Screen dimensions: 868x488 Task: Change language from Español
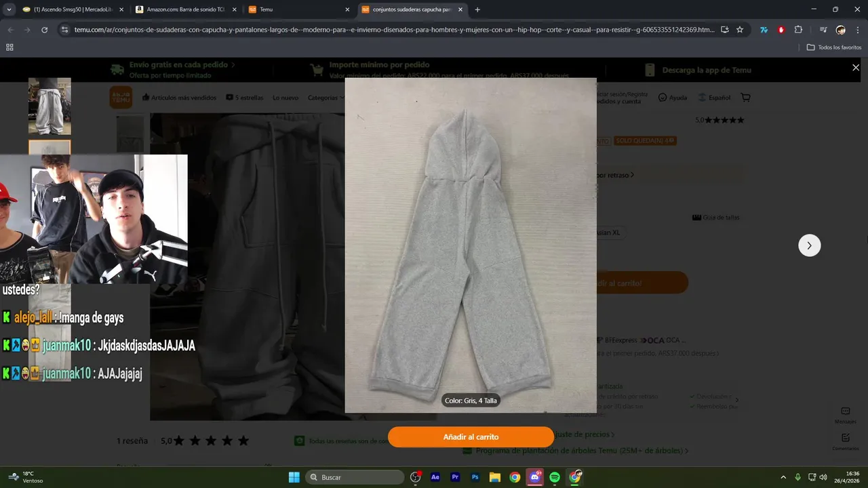(714, 98)
